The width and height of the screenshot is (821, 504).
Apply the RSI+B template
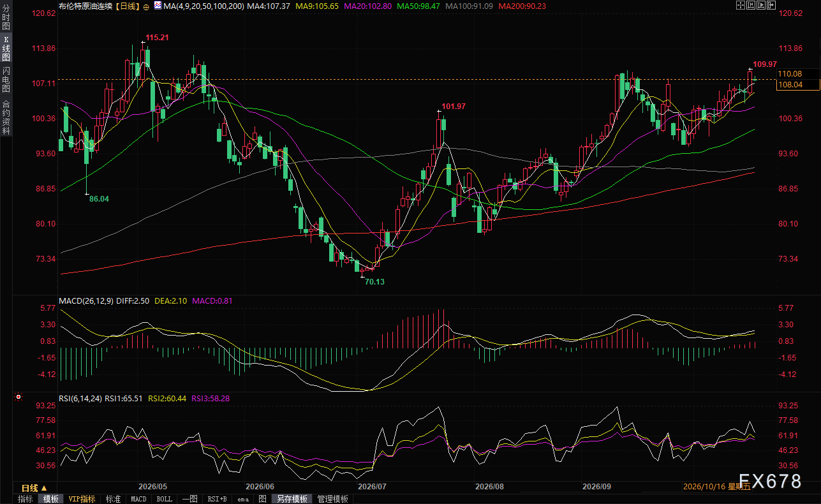tap(218, 499)
